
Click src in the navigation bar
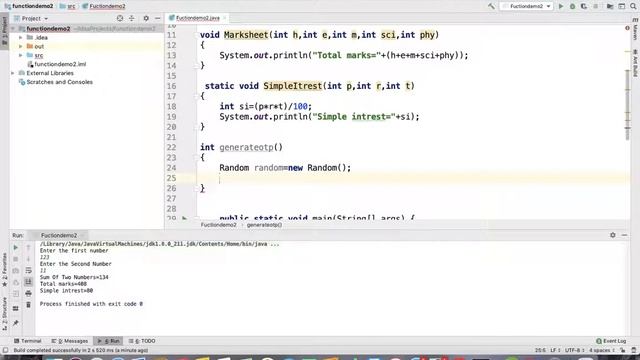tap(67, 6)
